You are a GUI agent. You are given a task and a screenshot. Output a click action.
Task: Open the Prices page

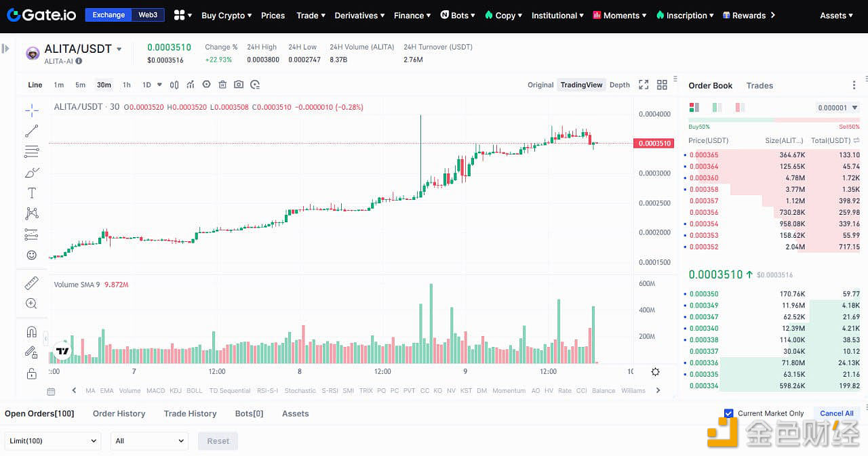[x=273, y=15]
